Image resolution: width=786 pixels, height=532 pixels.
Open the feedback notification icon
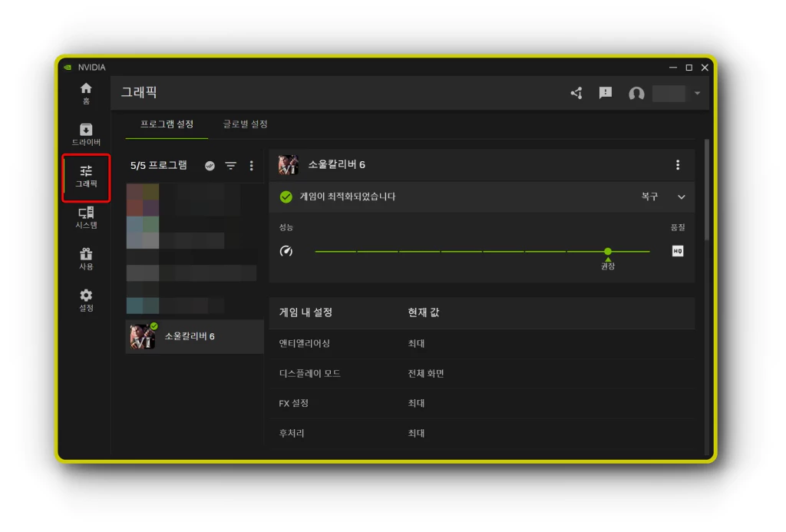606,93
